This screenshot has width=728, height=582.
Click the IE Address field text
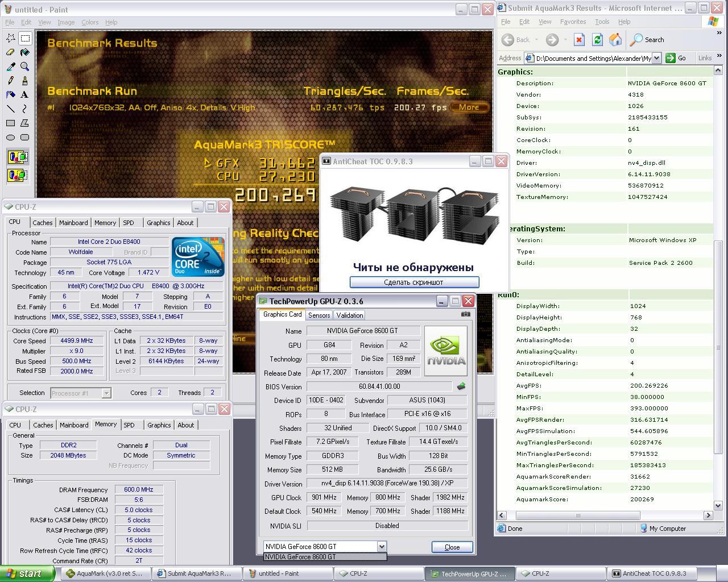[x=588, y=58]
